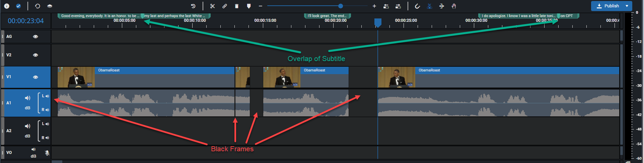Click the link clips icon
This screenshot has height=163, width=644.
(224, 6)
